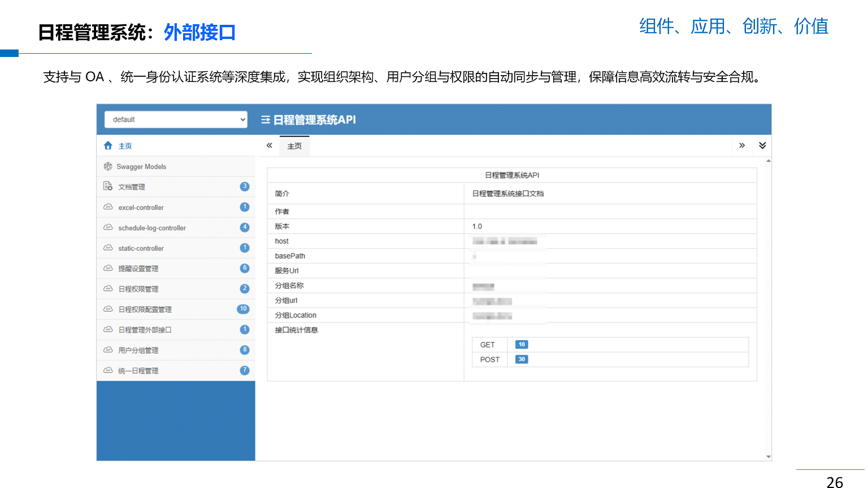
Task: Expand the 日程权限配置管理 menu group
Action: [x=145, y=310]
